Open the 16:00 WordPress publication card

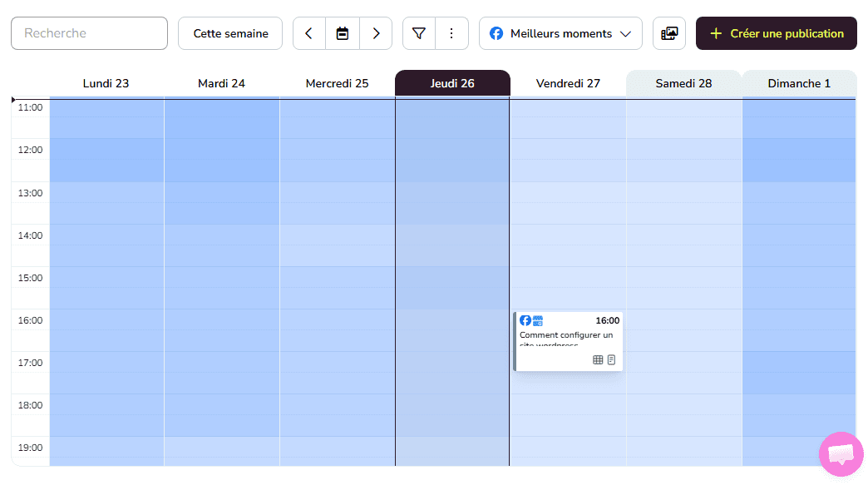point(567,339)
